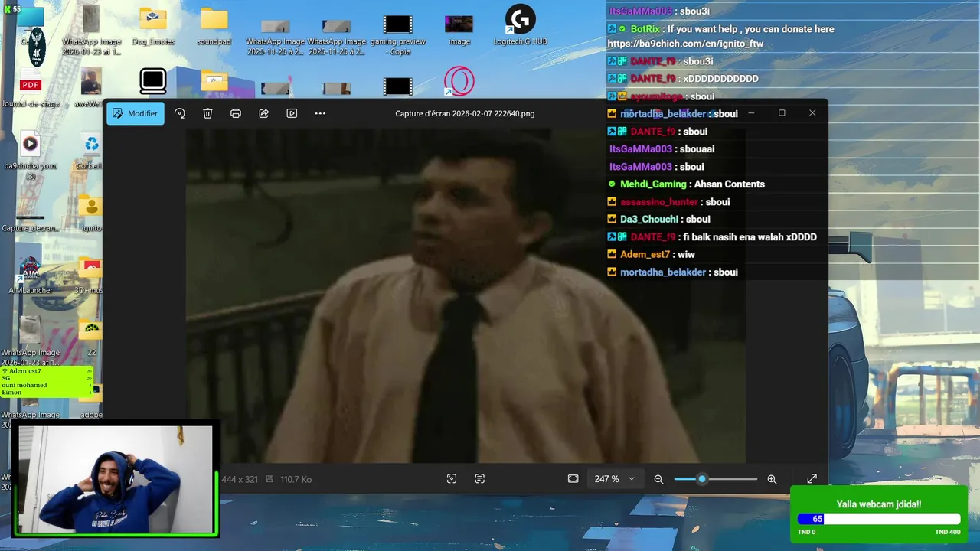
Task: Open the AIMLauncher desktop shortcut
Action: click(x=31, y=275)
